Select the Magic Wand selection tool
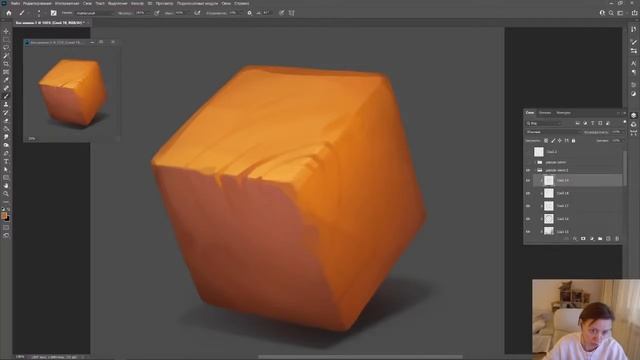This screenshot has height=360, width=640. [6, 56]
